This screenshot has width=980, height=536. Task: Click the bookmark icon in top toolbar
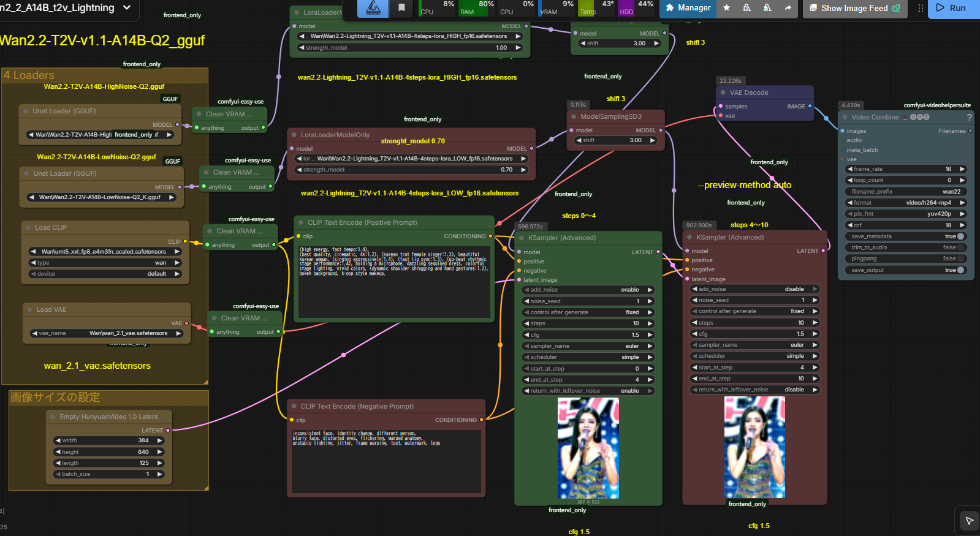[401, 8]
